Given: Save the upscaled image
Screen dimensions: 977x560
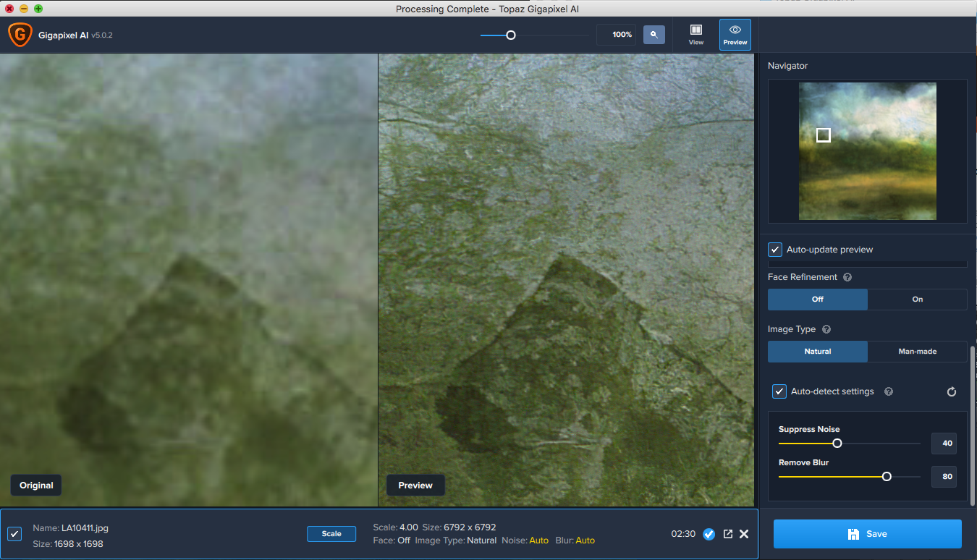Looking at the screenshot, I should (868, 534).
